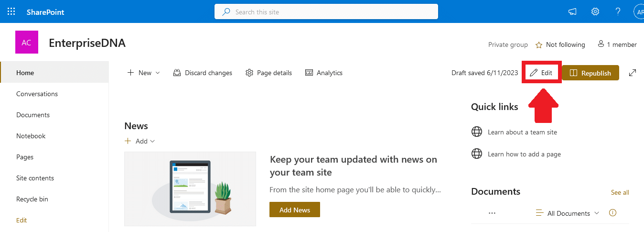Viewport: 644px width, 232px height.
Task: Click the Draft saved 6/11/2023 status
Action: (485, 73)
